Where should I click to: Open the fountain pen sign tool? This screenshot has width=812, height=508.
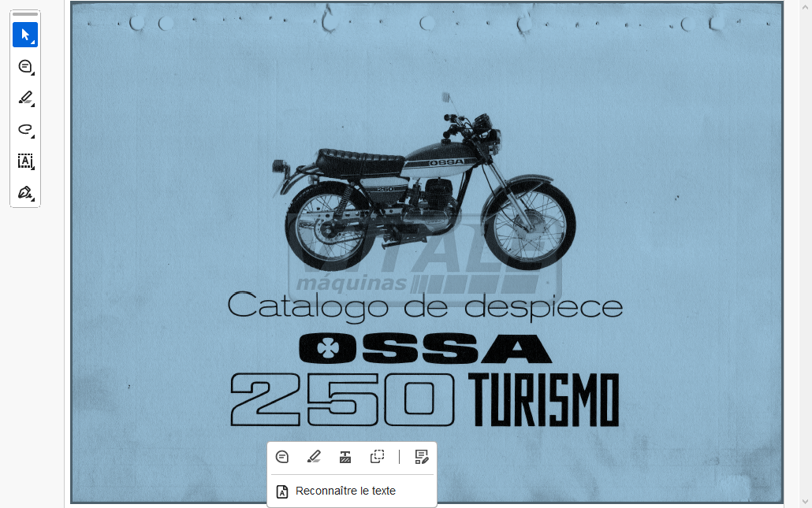pyautogui.click(x=25, y=193)
